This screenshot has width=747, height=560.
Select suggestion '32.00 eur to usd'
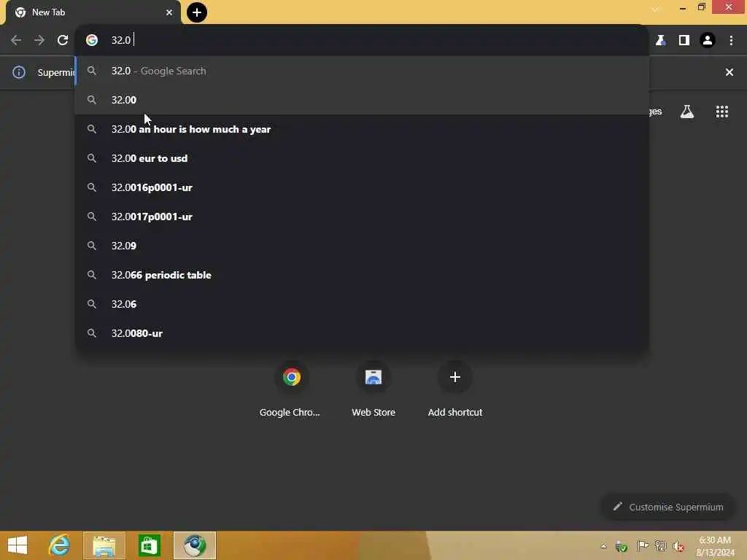coord(362,158)
